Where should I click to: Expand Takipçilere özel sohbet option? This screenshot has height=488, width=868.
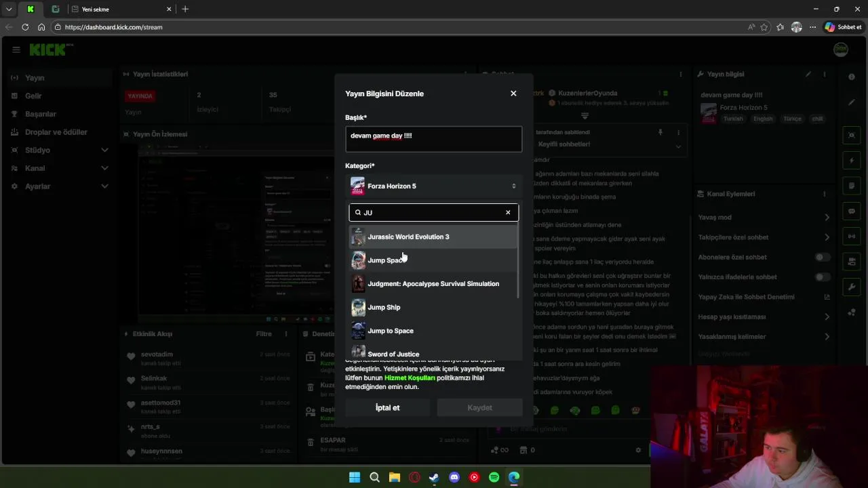pyautogui.click(x=827, y=237)
